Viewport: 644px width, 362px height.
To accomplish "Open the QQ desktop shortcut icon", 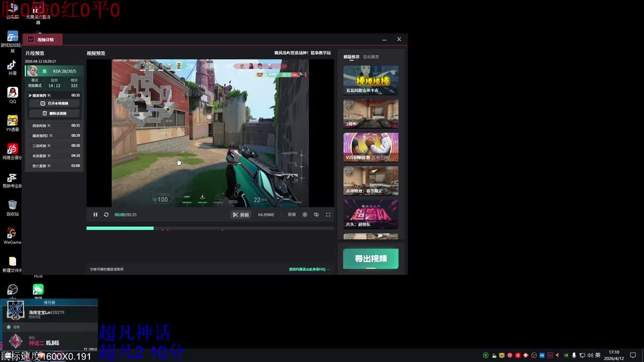I will (13, 95).
